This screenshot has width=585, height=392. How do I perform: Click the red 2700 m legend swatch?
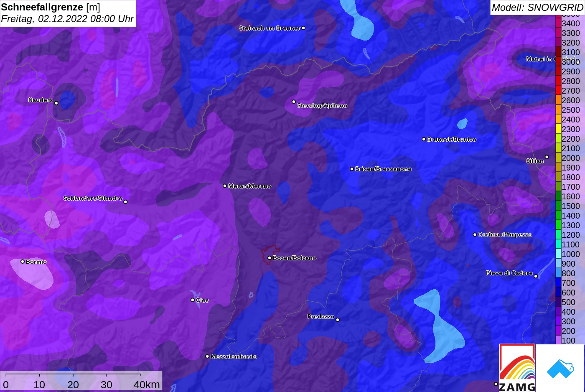click(558, 90)
